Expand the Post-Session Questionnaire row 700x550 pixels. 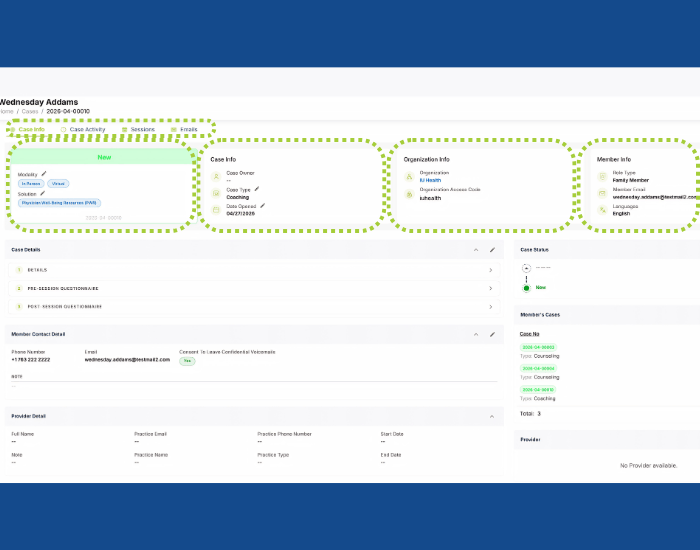254,307
